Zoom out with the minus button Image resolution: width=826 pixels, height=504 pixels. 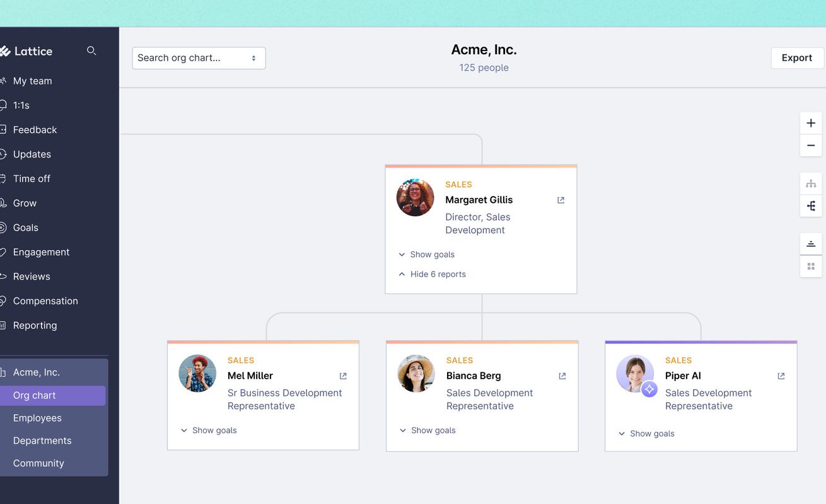[811, 146]
